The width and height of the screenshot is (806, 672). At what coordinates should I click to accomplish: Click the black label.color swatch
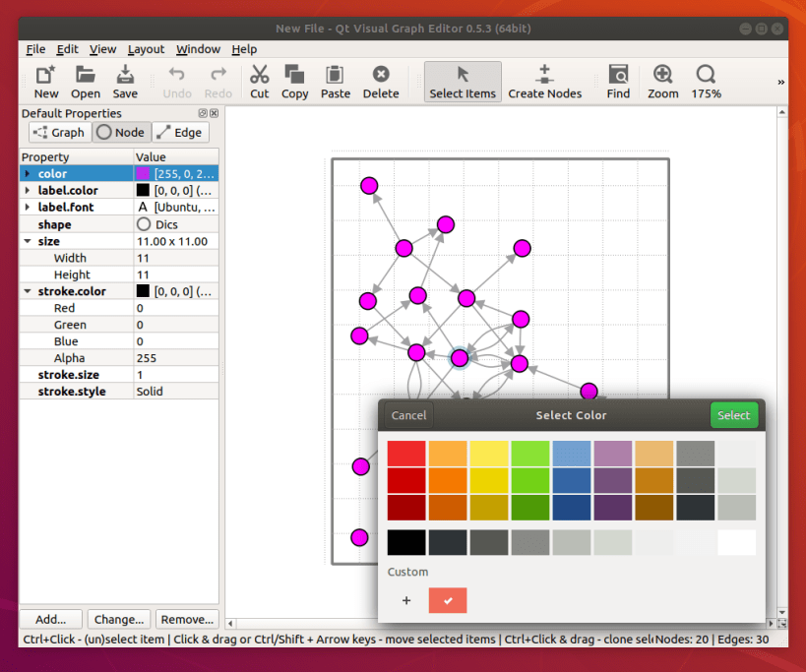143,191
